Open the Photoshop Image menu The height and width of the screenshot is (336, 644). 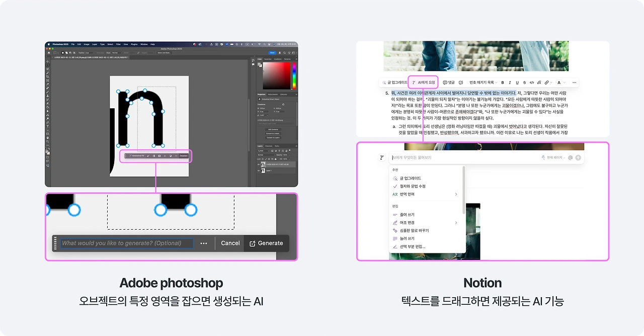87,44
